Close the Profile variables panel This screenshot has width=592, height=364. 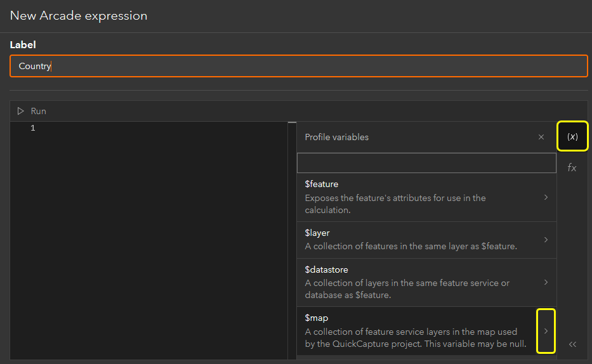click(x=541, y=137)
